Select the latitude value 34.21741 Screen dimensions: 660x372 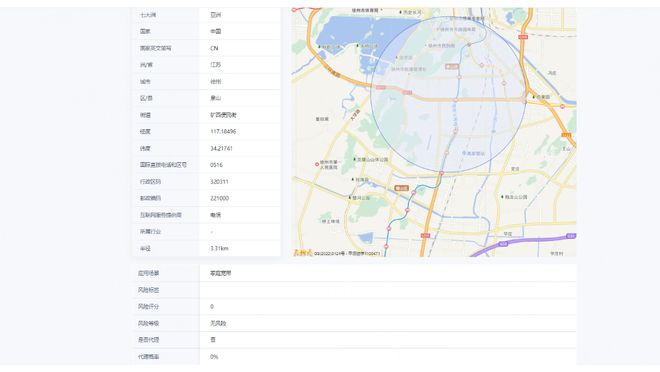[x=221, y=148]
